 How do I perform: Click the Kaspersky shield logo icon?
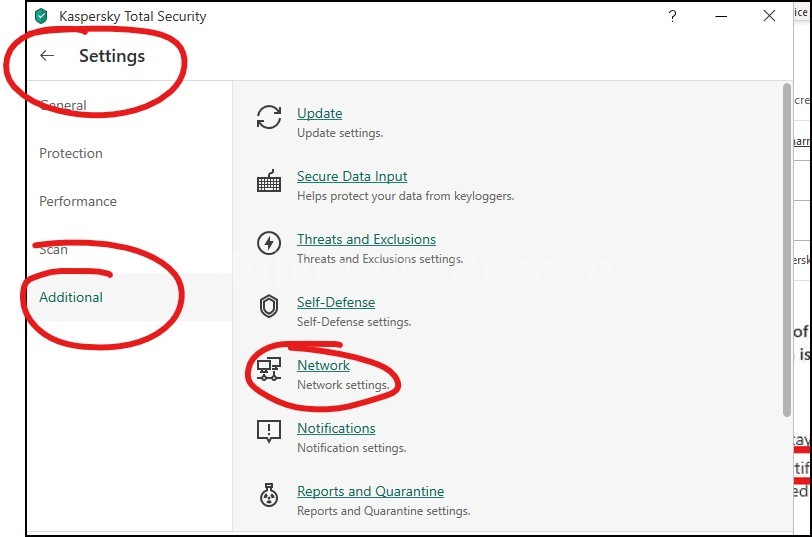pyautogui.click(x=41, y=16)
